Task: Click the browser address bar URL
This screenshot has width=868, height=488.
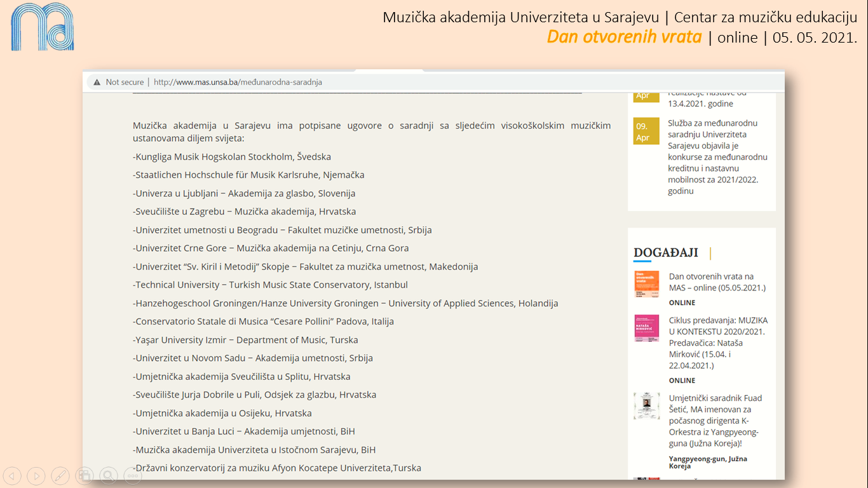Action: (x=238, y=82)
